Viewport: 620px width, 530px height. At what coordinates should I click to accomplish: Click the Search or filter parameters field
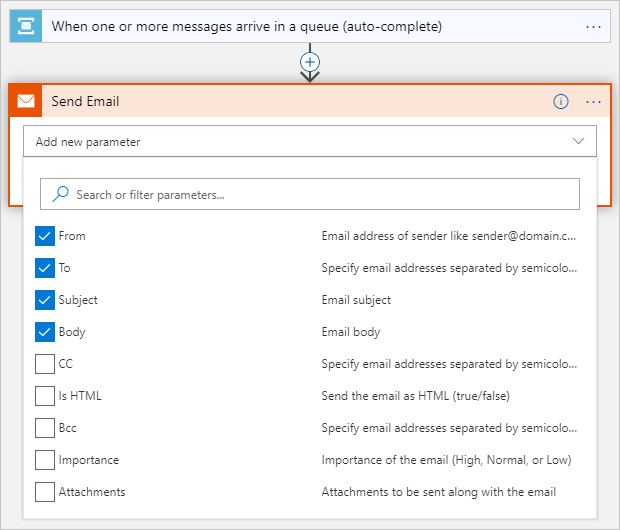coord(320,194)
